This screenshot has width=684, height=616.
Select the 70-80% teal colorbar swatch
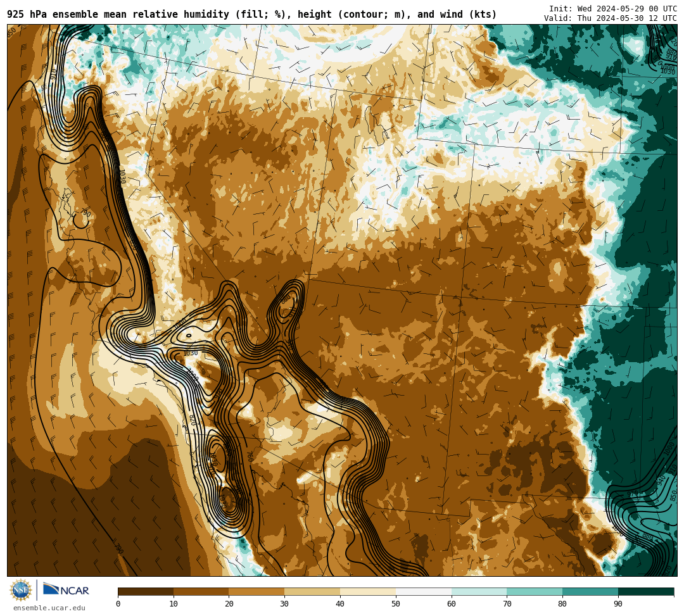tap(535, 591)
